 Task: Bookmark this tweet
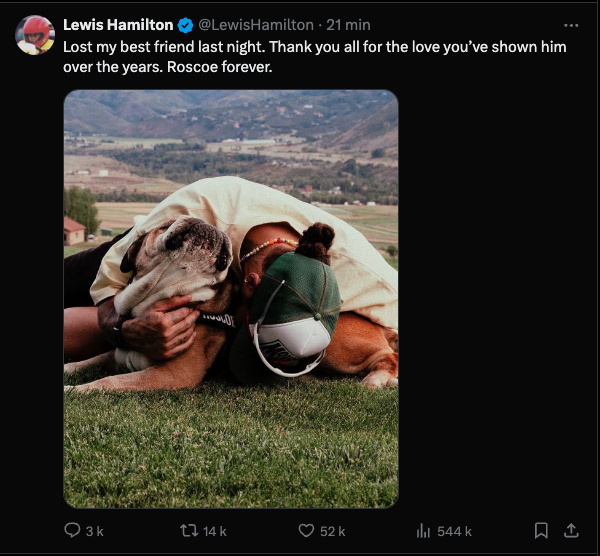coord(541,531)
